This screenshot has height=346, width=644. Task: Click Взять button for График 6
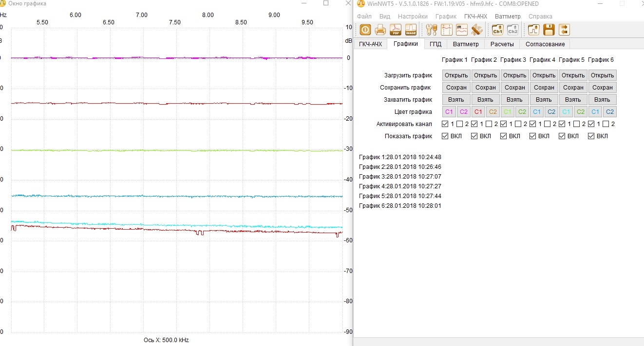pyautogui.click(x=603, y=100)
